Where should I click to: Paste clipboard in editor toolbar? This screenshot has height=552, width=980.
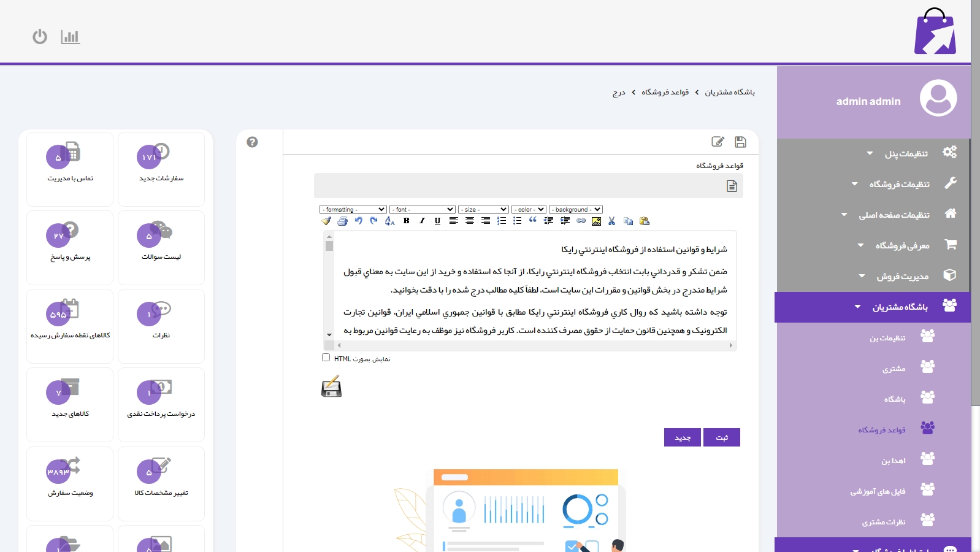[x=644, y=221]
